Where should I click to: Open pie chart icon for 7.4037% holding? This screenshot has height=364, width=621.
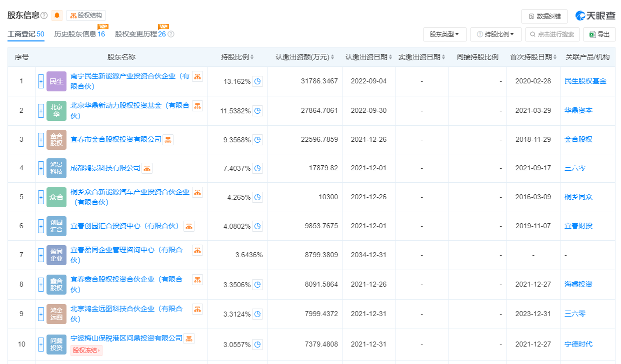tap(257, 168)
